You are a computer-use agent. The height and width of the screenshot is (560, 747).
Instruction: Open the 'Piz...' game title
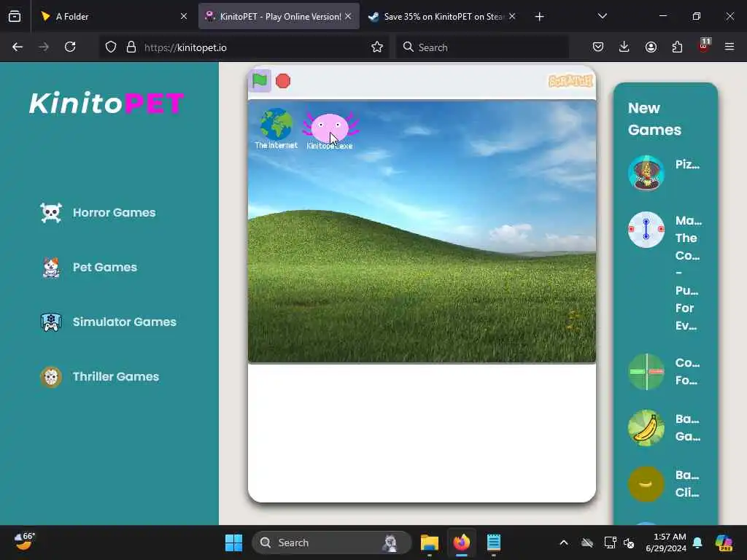pos(687,165)
